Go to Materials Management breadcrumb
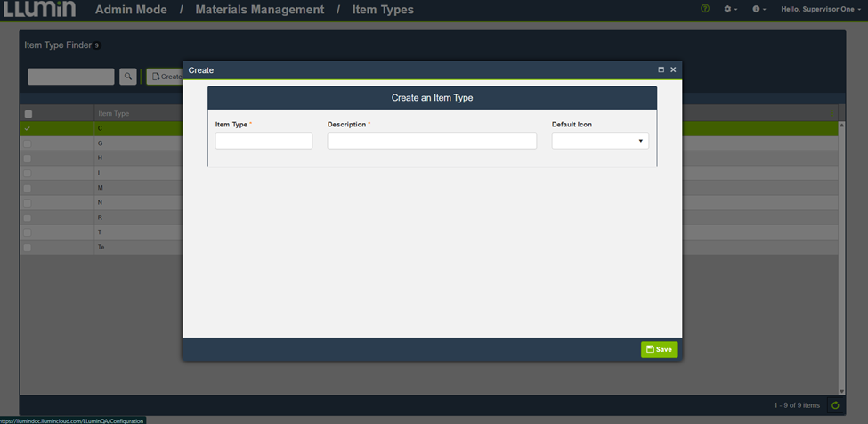 [259, 10]
